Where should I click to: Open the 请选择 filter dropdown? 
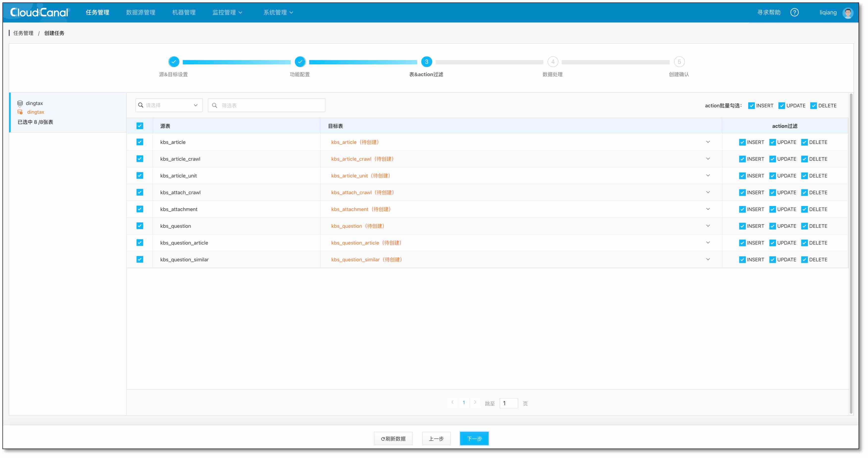tap(169, 105)
